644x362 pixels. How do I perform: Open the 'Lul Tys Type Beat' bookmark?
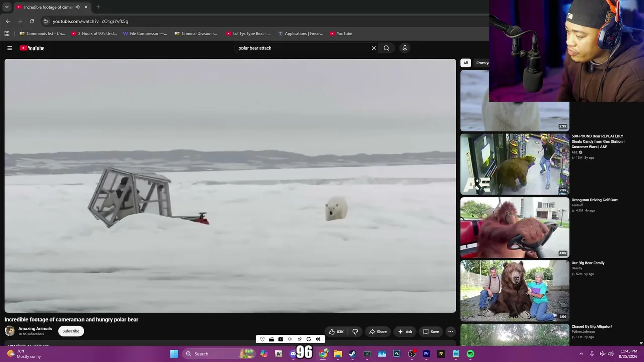[x=248, y=34]
